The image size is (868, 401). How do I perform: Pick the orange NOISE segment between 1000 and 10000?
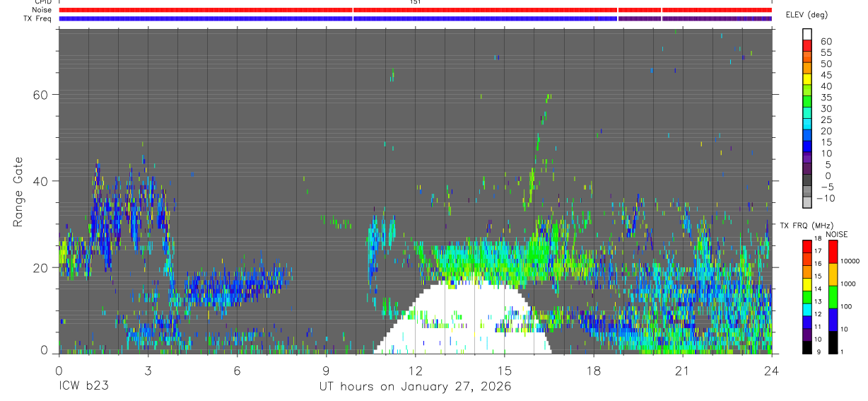coord(833,274)
